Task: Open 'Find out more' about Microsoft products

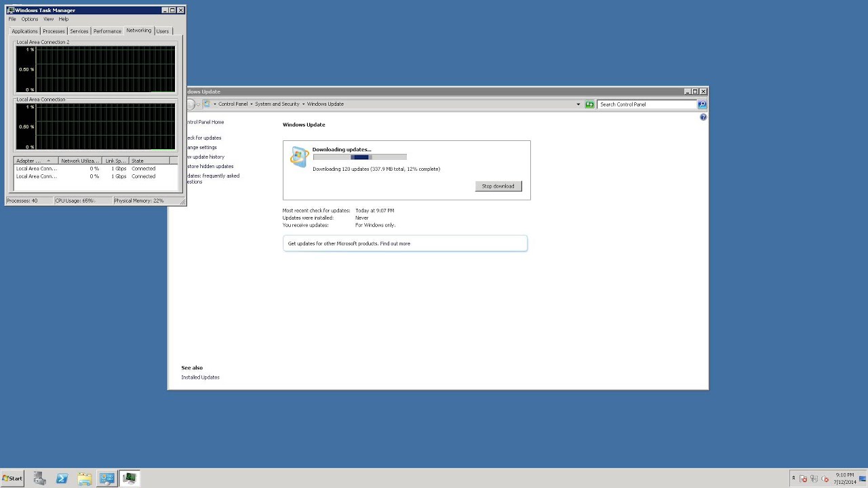Action: click(x=395, y=243)
